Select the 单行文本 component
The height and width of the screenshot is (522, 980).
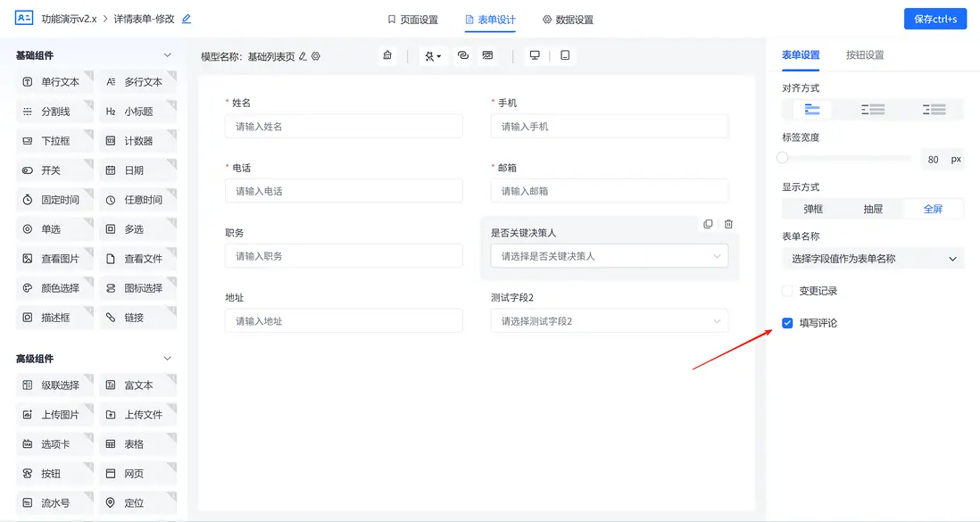(54, 81)
